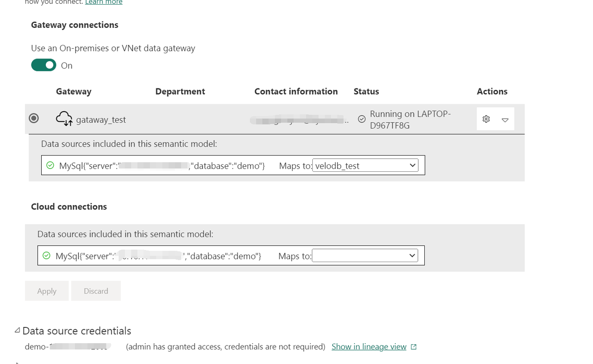
Task: Expand the Actions chevron for gataway_test
Action: (x=505, y=120)
